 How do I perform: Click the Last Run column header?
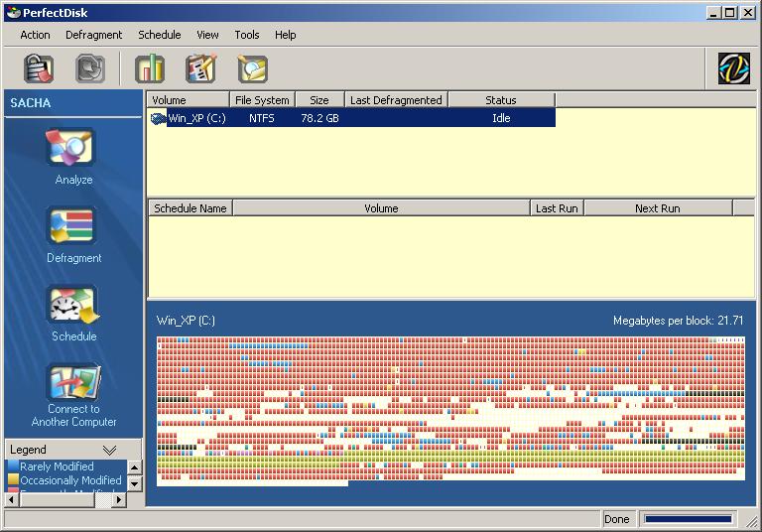coord(557,208)
